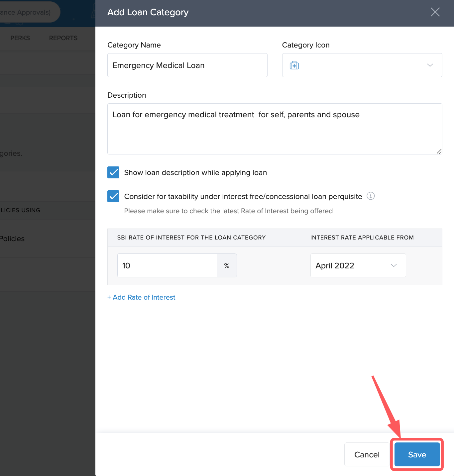Close the Add Loan Category panel
454x476 pixels.
(x=435, y=12)
